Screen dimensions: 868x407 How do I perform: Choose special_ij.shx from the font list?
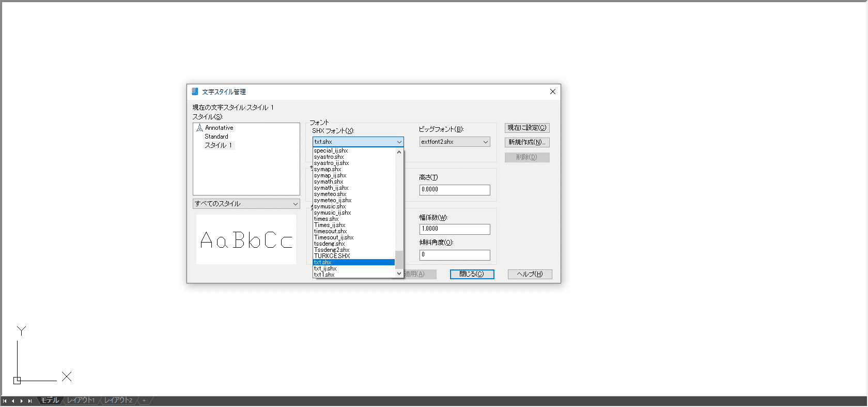tap(354, 150)
